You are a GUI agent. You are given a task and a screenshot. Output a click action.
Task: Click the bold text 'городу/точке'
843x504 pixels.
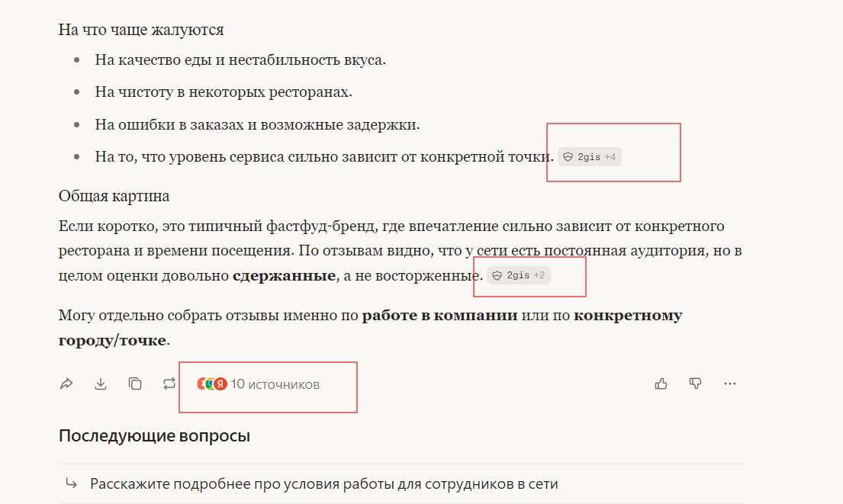click(x=112, y=341)
